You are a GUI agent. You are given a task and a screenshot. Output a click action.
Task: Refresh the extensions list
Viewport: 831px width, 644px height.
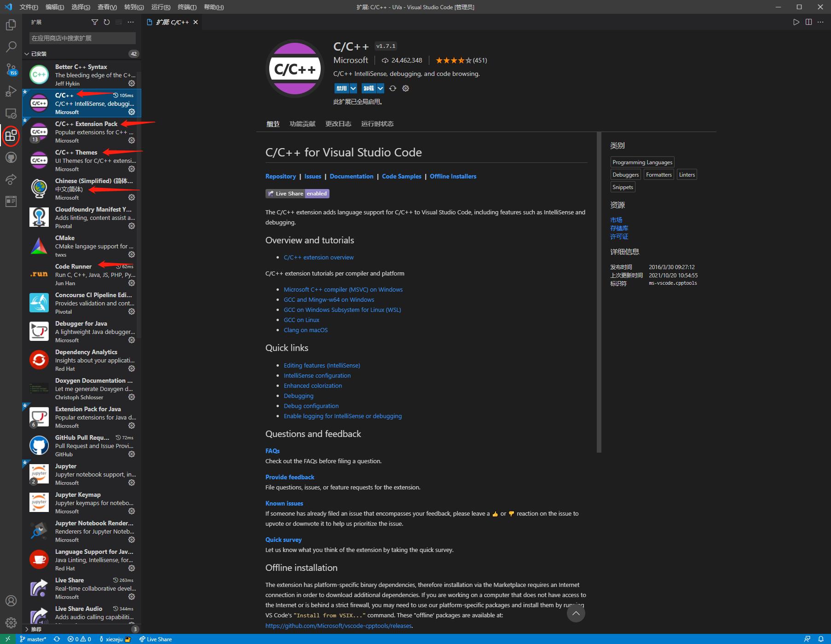(107, 22)
